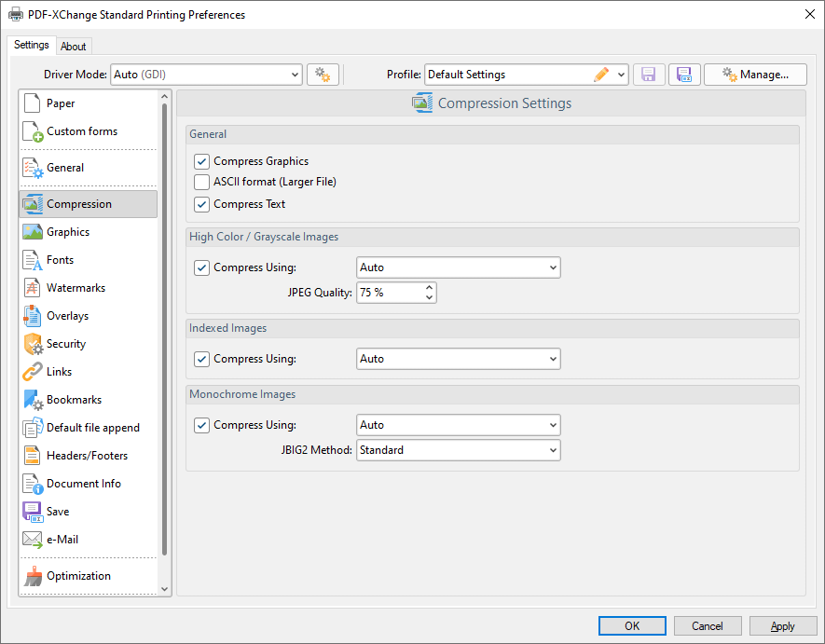
Task: Open the General settings icon in sidebar
Action: click(x=33, y=168)
